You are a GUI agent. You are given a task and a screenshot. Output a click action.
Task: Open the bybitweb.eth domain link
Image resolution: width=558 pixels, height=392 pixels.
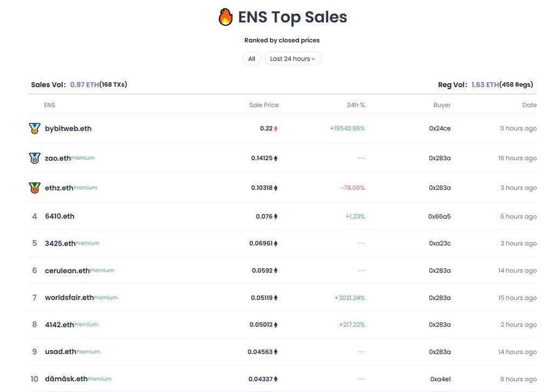(x=68, y=129)
